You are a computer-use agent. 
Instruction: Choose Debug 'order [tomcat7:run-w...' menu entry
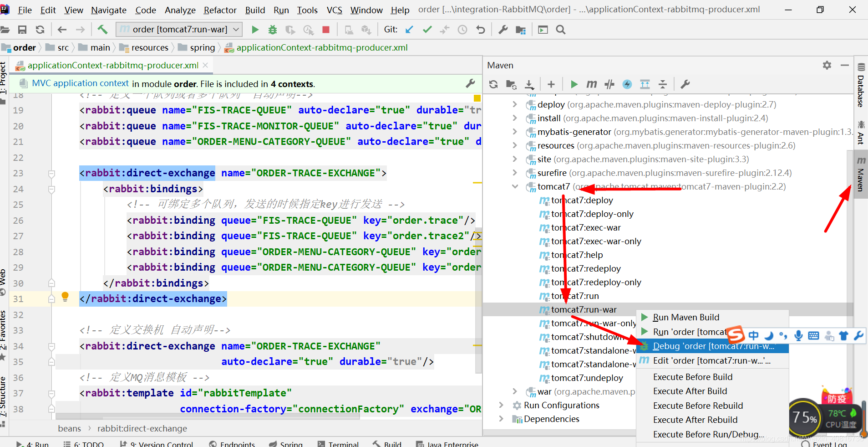tap(712, 346)
